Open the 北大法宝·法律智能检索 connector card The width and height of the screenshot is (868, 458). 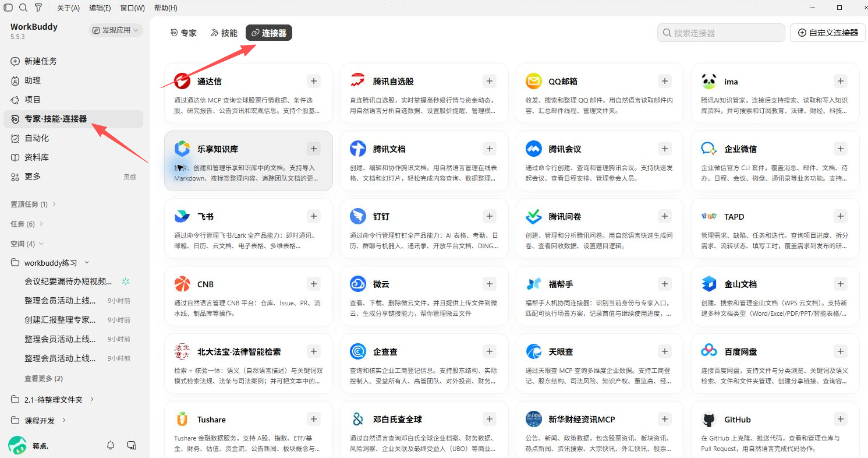pos(249,364)
